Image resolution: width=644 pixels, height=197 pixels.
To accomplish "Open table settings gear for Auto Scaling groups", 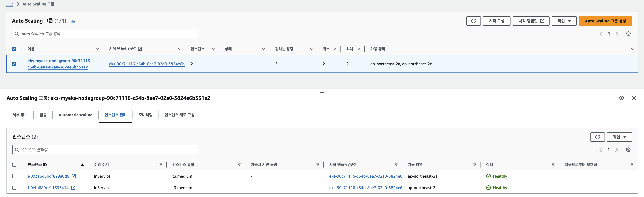I will coord(628,34).
